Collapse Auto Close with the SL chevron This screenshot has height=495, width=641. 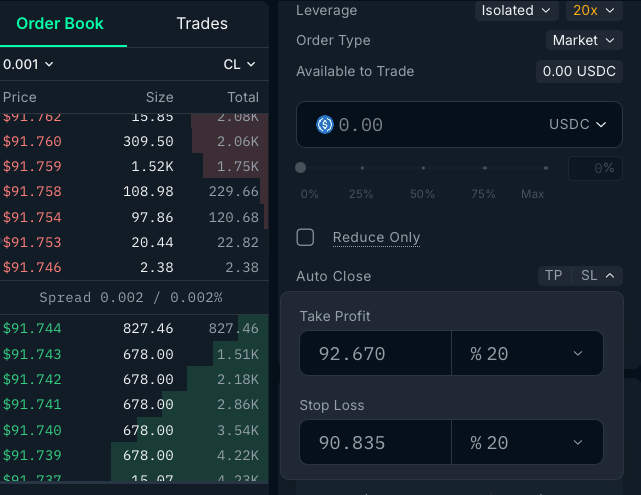pos(610,276)
